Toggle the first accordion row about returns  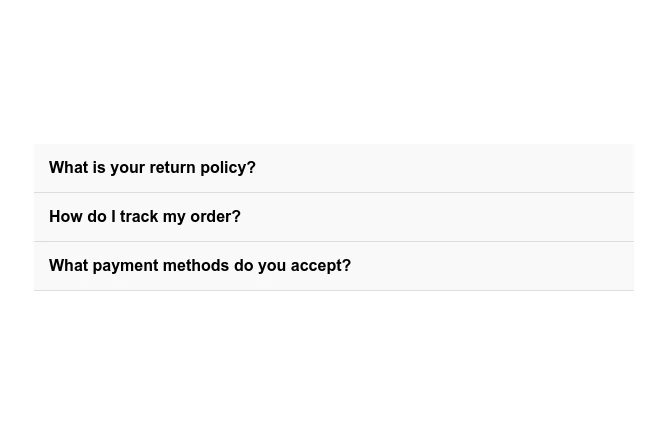pyautogui.click(x=333, y=168)
